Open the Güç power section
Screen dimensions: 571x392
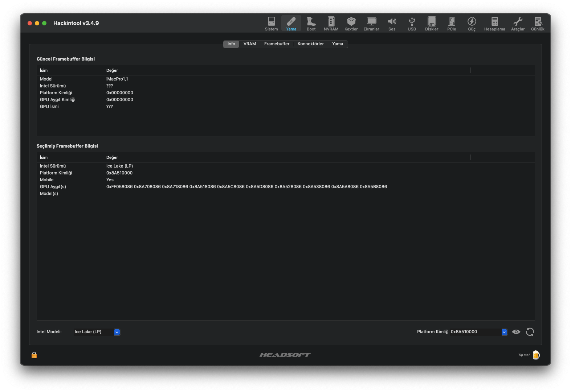[x=472, y=24]
